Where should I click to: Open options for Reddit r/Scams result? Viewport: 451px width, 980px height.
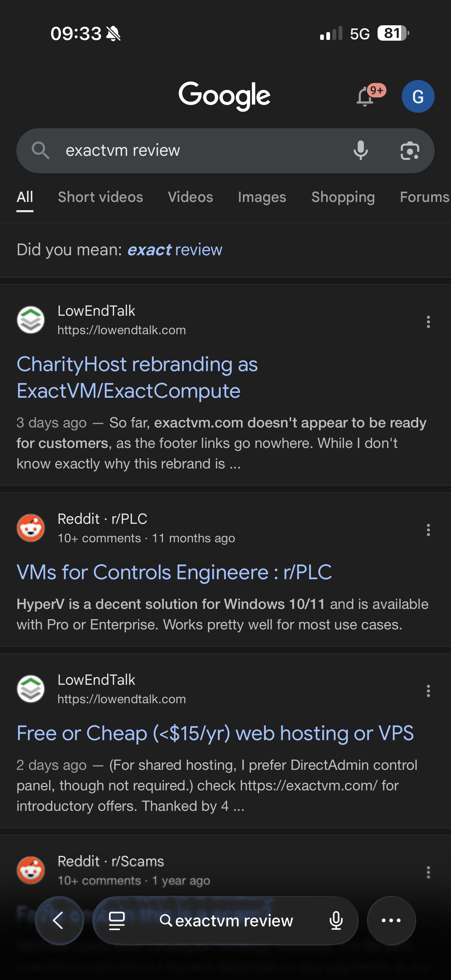(x=428, y=872)
